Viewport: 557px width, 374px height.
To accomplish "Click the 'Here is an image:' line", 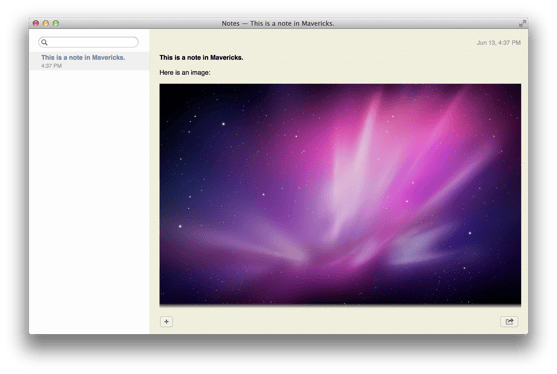I will (185, 73).
